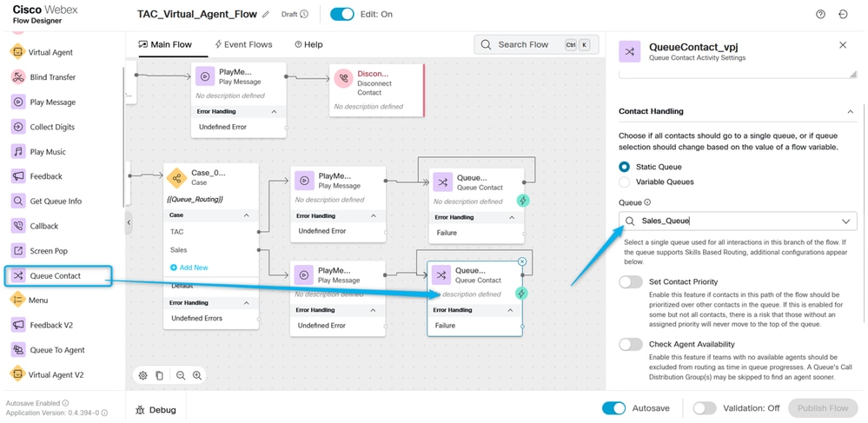Collapse Error Handling on bottom PlayMessage node
868x423 pixels.
373,310
